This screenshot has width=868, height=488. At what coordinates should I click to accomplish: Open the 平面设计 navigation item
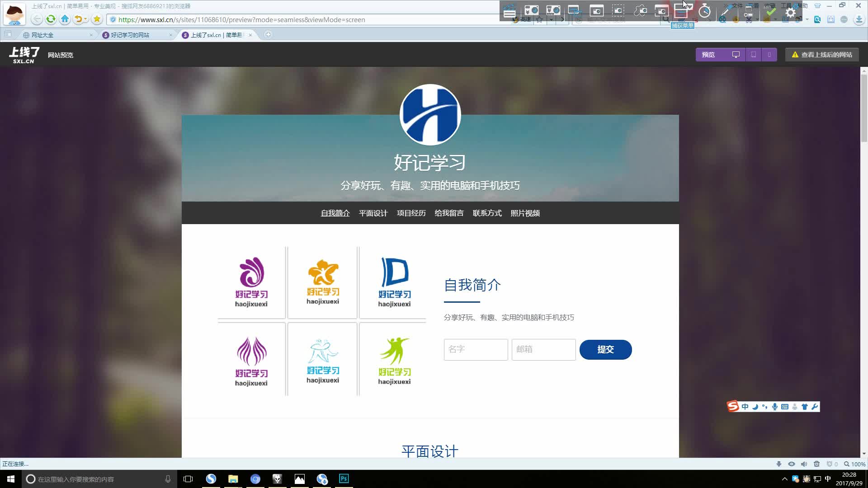[x=373, y=213]
